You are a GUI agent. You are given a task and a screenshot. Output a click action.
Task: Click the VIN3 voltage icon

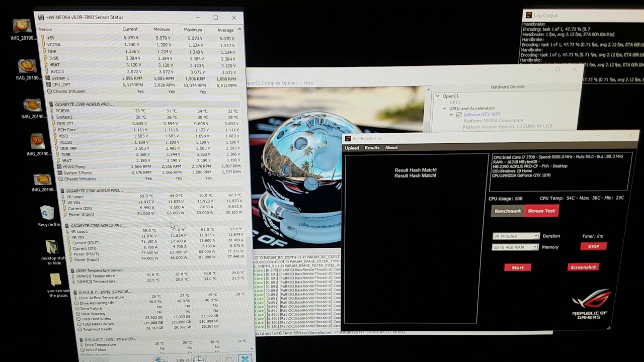coord(55,136)
